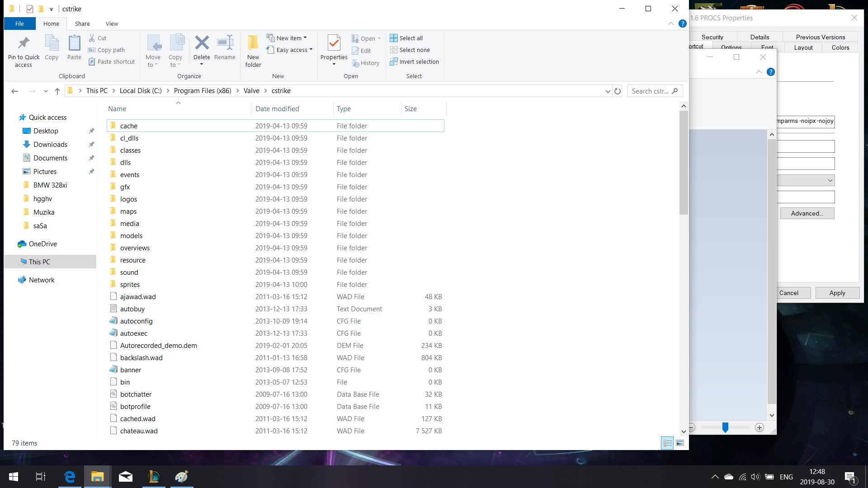The width and height of the screenshot is (868, 488).
Task: Show hidden system tray icons
Action: click(715, 477)
